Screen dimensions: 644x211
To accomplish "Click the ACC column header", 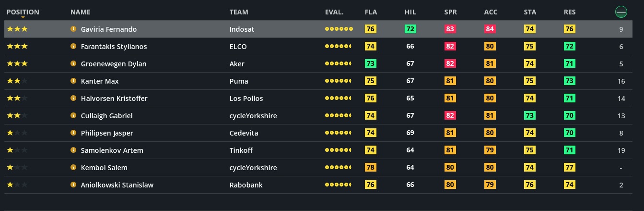I will coord(491,12).
